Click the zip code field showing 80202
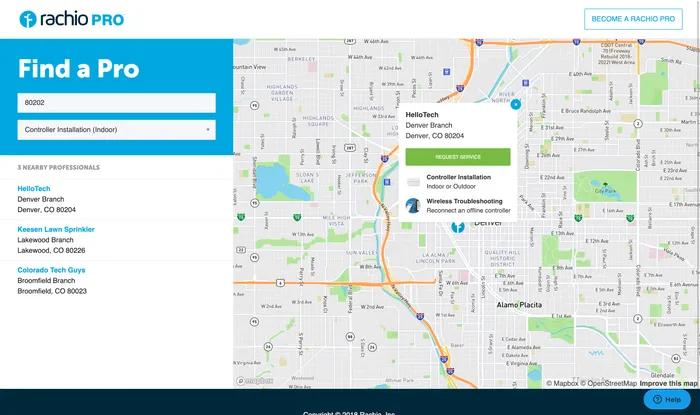This screenshot has height=415, width=700. pos(117,103)
